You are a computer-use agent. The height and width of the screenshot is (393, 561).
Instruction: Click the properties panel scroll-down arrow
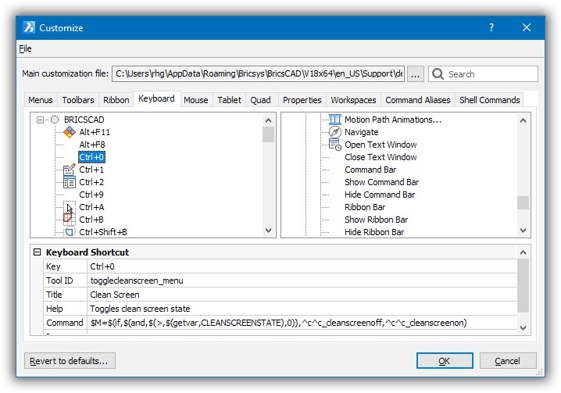(523, 328)
